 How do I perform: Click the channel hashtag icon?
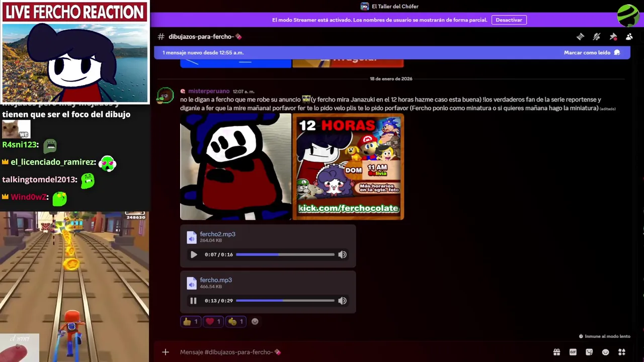click(x=161, y=37)
